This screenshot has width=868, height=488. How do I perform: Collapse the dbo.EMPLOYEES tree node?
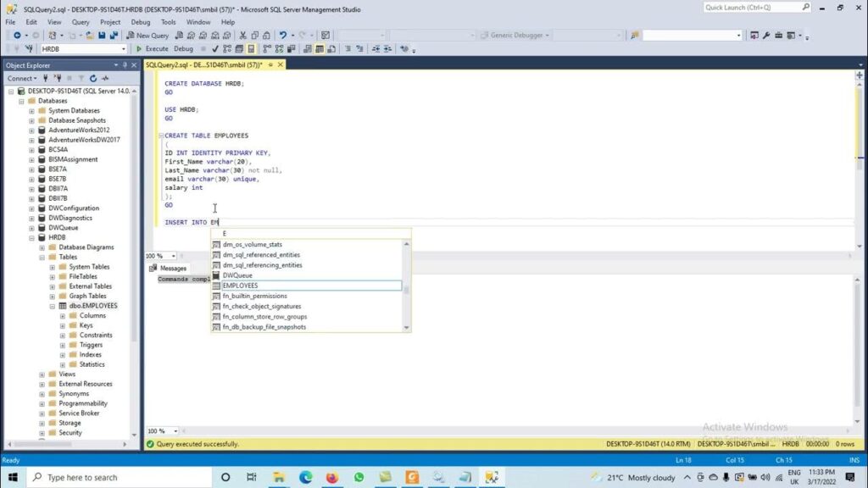(52, 306)
